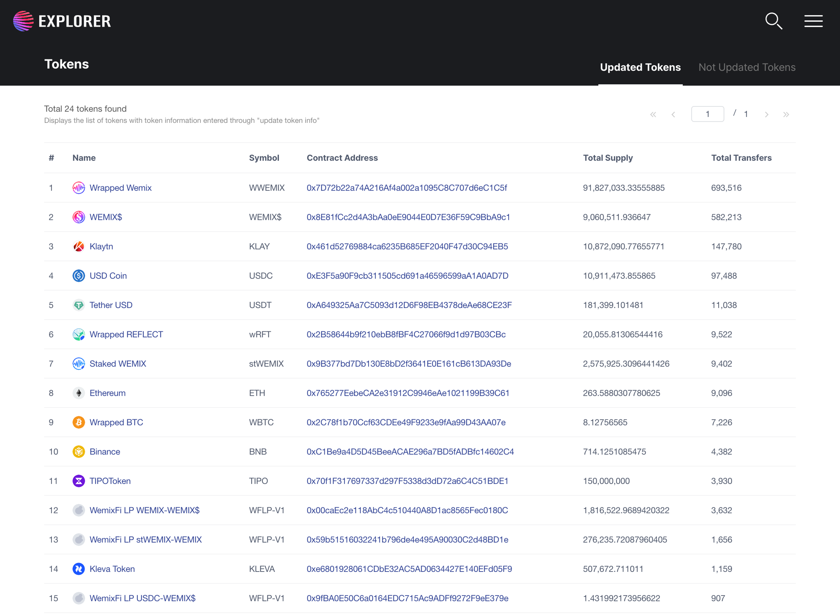Switch to Not Updated Tokens tab
Screen dimensions: 840x616
click(x=747, y=67)
